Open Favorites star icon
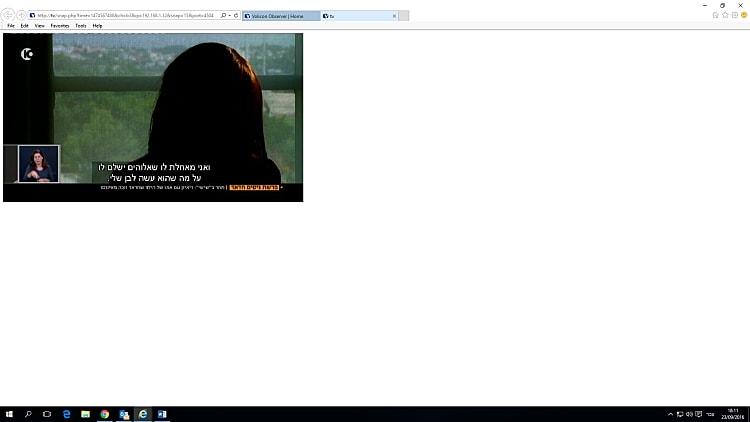 pos(725,15)
